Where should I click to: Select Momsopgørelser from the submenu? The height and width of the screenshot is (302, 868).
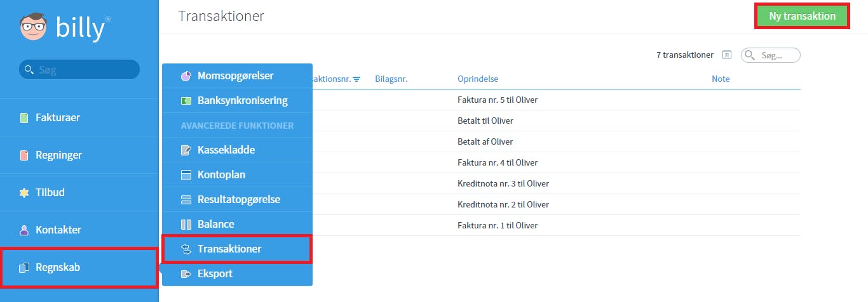(237, 76)
